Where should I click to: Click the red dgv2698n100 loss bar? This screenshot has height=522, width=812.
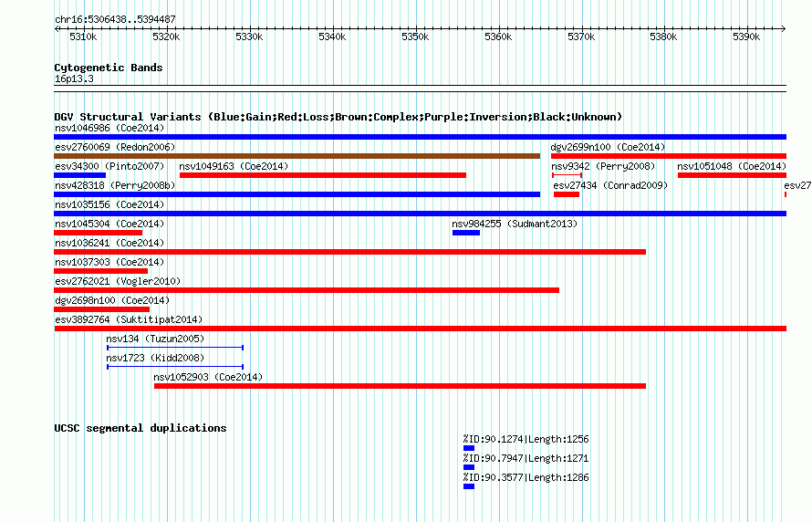coord(101,309)
